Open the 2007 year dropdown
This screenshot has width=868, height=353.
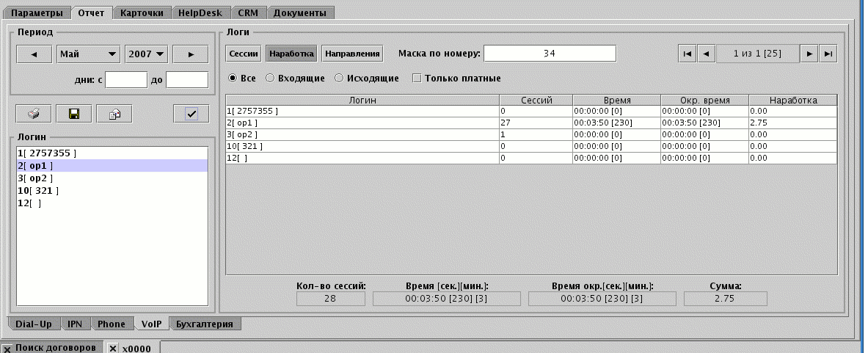tap(147, 54)
